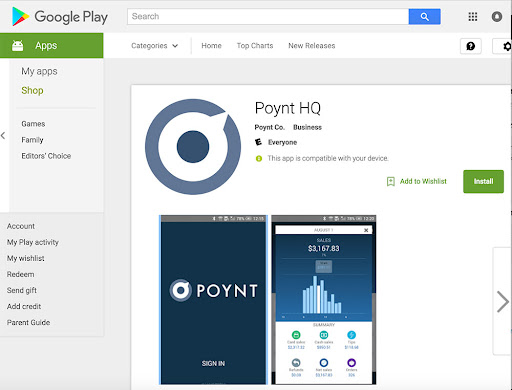Image resolution: width=512 pixels, height=390 pixels.
Task: Click the Everyone content rating icon
Action: pyautogui.click(x=258, y=142)
